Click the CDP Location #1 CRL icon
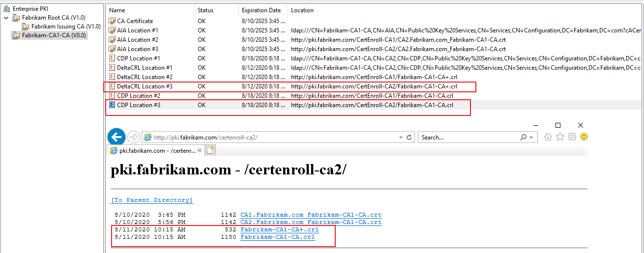This screenshot has height=253, width=644. 112,58
